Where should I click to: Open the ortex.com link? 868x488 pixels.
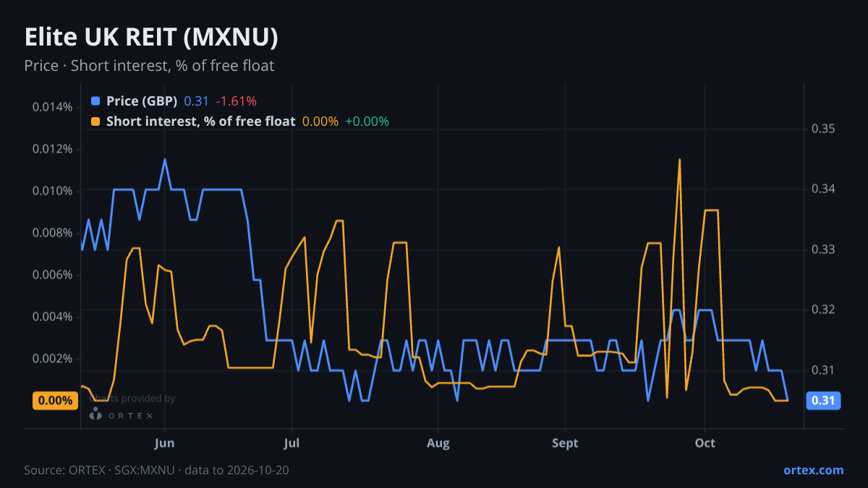point(813,470)
